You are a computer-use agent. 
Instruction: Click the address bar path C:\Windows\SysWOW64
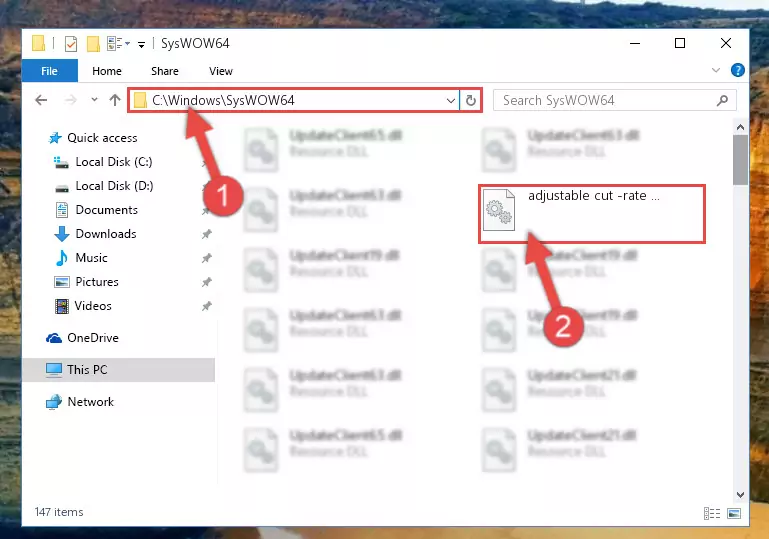point(223,100)
